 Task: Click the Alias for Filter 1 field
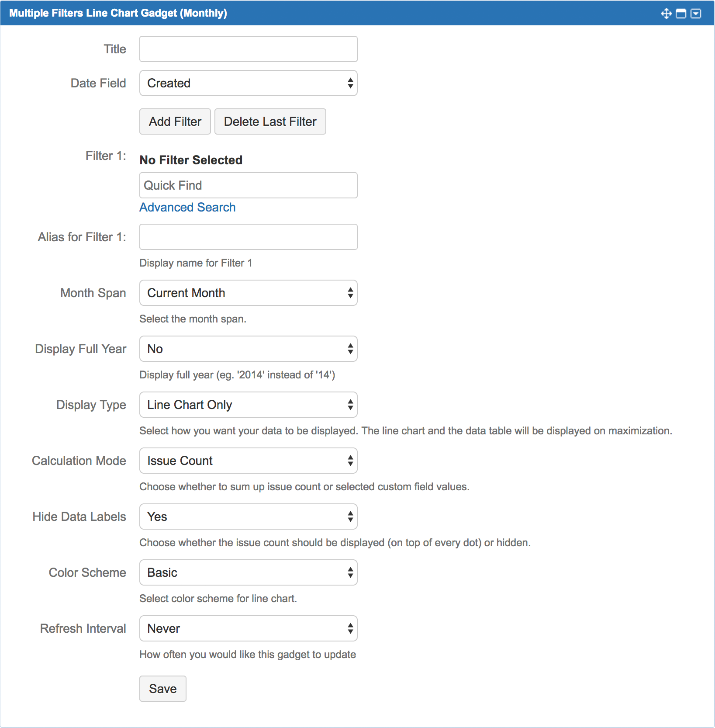click(x=248, y=237)
